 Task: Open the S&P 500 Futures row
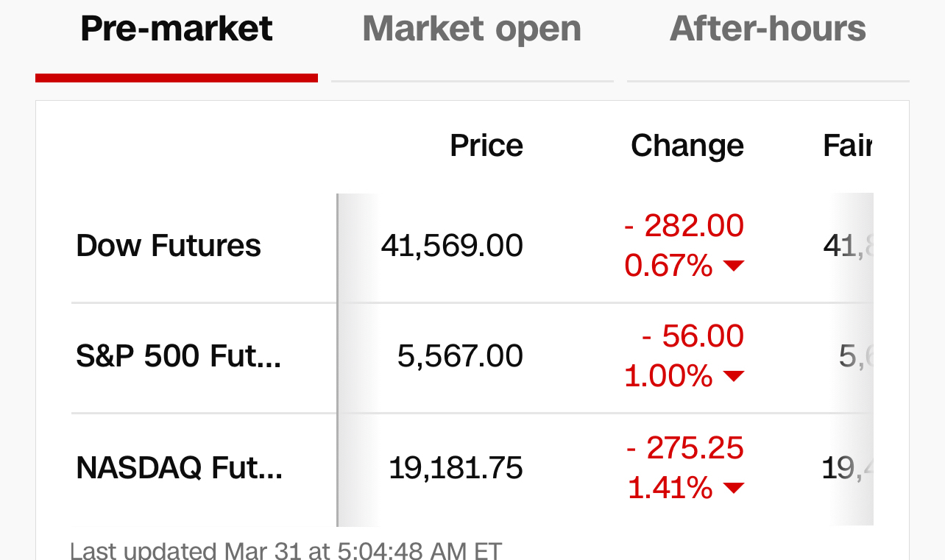click(x=179, y=356)
